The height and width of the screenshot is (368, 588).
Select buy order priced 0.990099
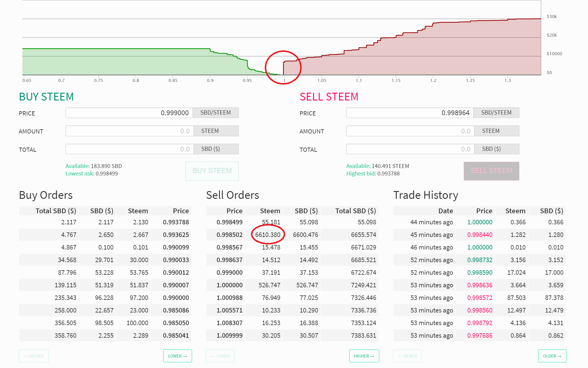105,247
